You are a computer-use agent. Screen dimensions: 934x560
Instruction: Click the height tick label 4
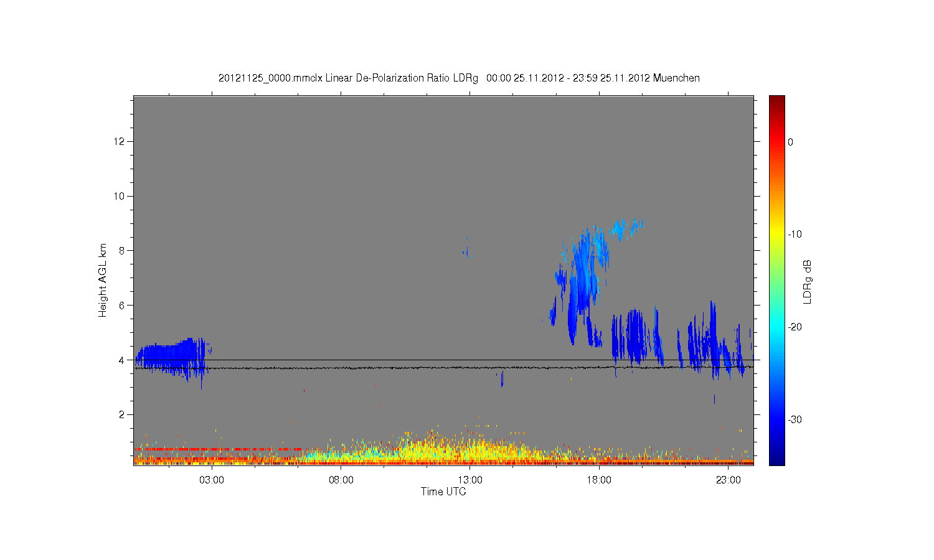123,360
